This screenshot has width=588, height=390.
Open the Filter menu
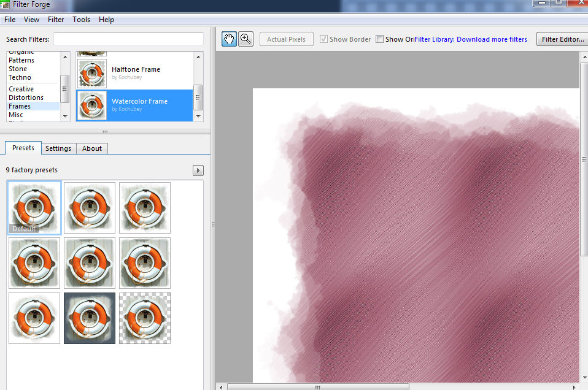coord(56,20)
